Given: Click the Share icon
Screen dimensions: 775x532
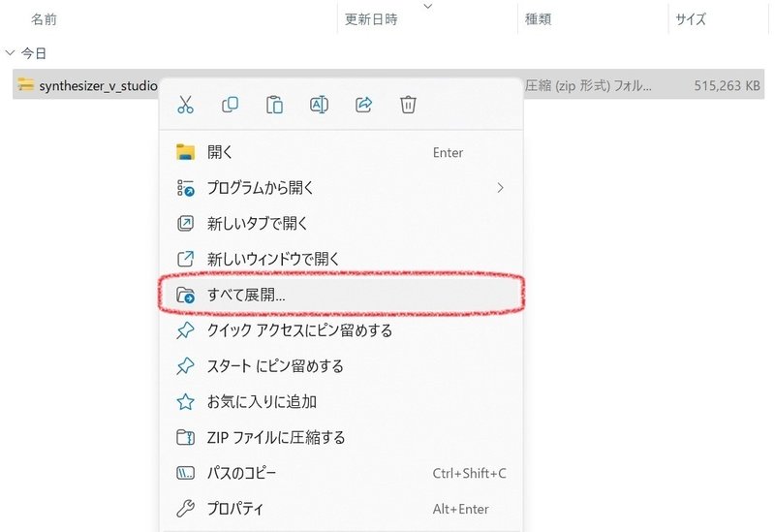Looking at the screenshot, I should pyautogui.click(x=363, y=105).
